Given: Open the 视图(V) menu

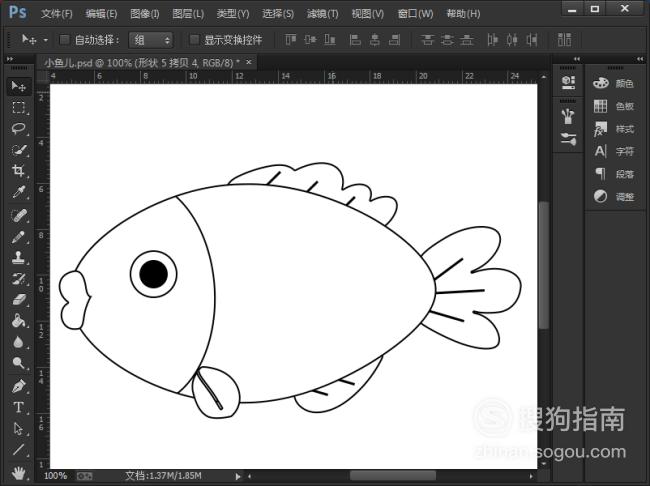Looking at the screenshot, I should coord(368,14).
